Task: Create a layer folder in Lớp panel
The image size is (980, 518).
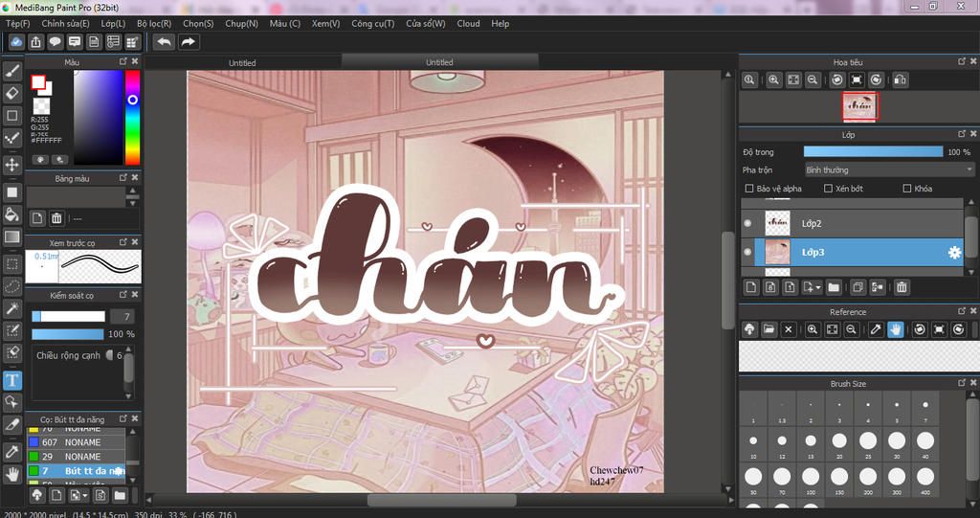Action: coord(834,287)
